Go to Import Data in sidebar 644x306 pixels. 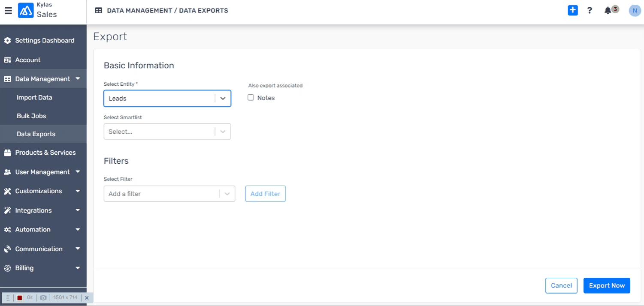pos(34,97)
